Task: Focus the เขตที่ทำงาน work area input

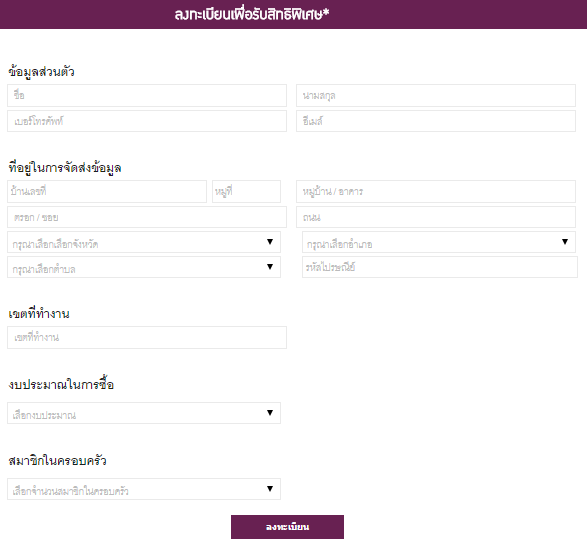Action: click(147, 338)
